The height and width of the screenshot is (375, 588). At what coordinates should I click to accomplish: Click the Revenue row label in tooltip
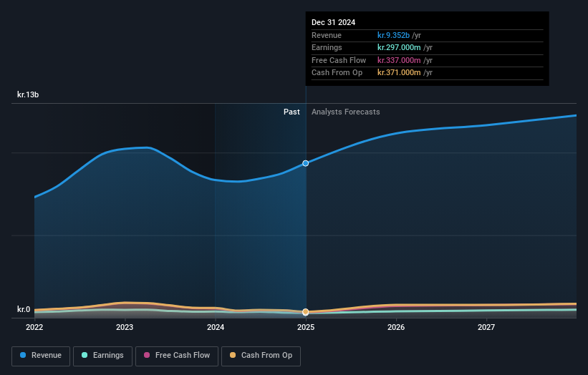point(327,35)
